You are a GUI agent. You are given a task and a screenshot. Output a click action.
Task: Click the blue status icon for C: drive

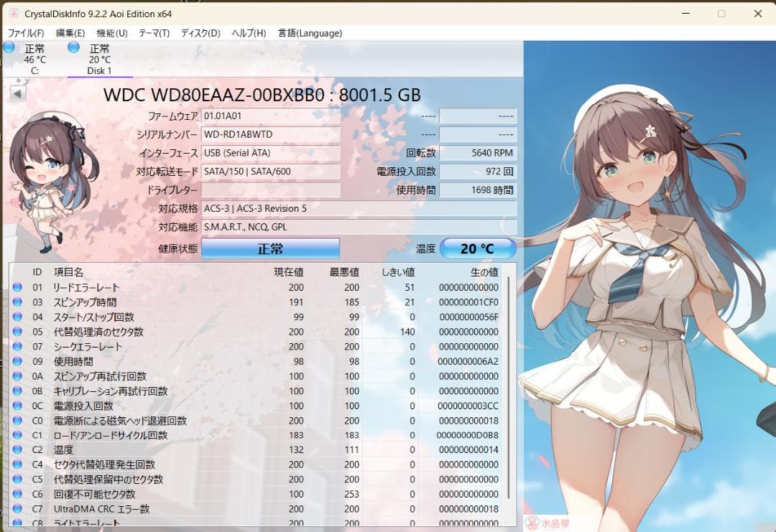tap(9, 47)
